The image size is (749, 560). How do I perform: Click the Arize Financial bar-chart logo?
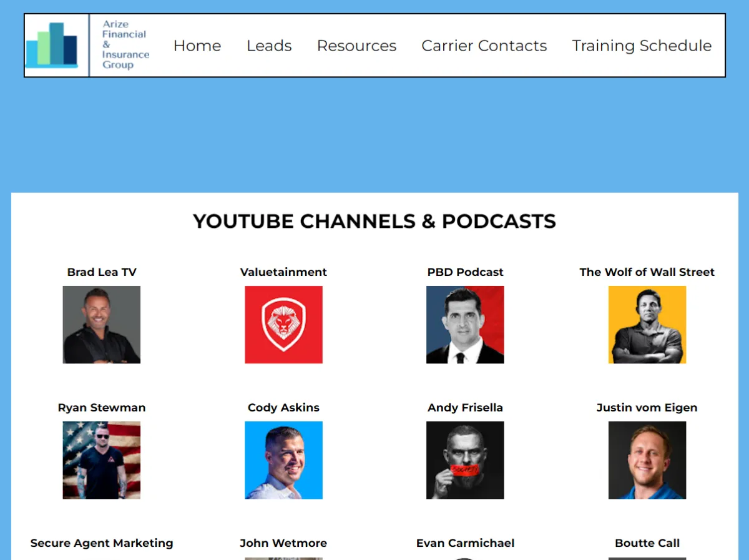click(52, 45)
